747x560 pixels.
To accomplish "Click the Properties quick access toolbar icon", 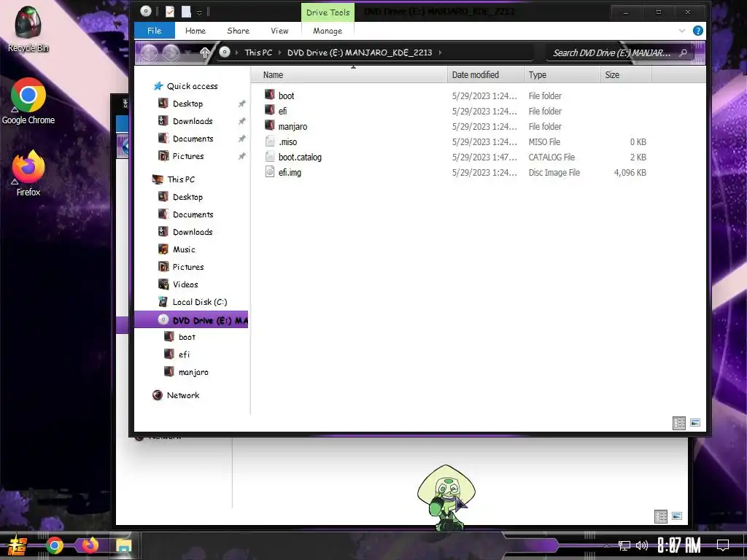I will coord(169,12).
